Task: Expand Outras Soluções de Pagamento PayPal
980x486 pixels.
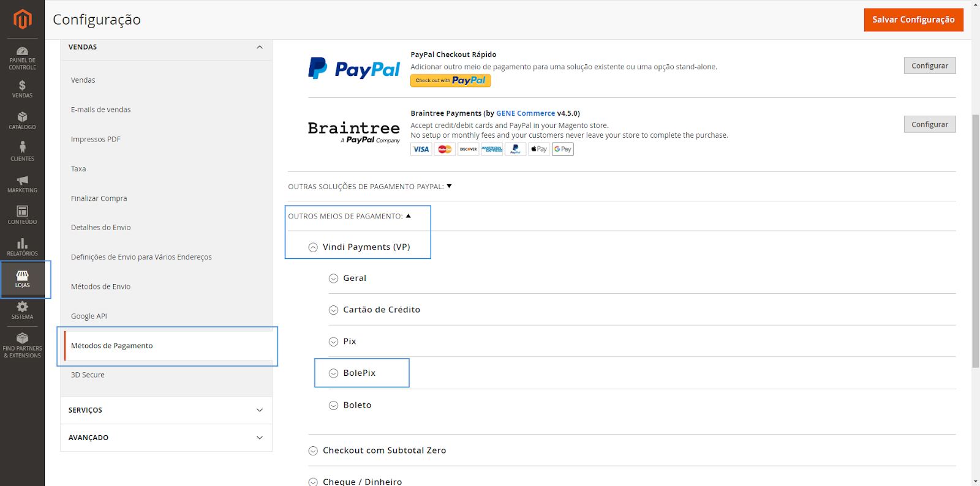Action: [370, 186]
